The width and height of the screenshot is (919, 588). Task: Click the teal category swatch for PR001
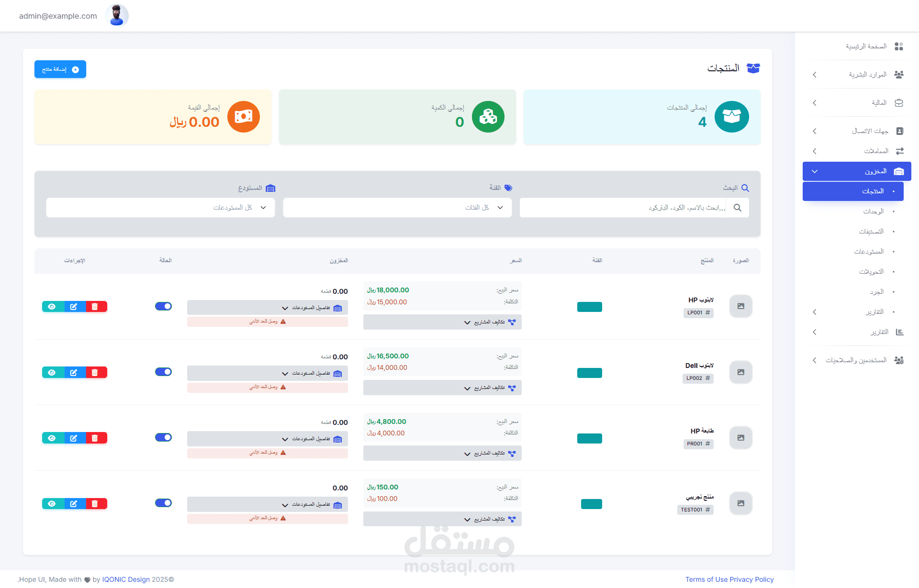tap(589, 438)
